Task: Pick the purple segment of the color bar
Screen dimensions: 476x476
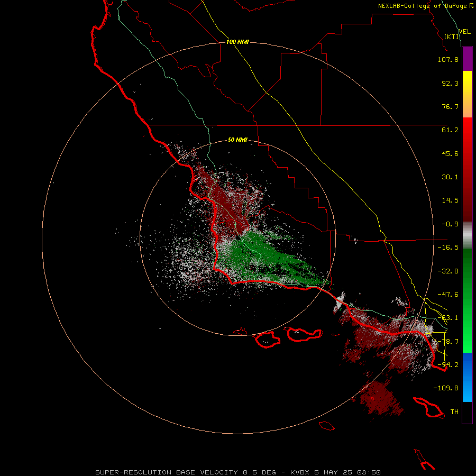Action: (467, 59)
